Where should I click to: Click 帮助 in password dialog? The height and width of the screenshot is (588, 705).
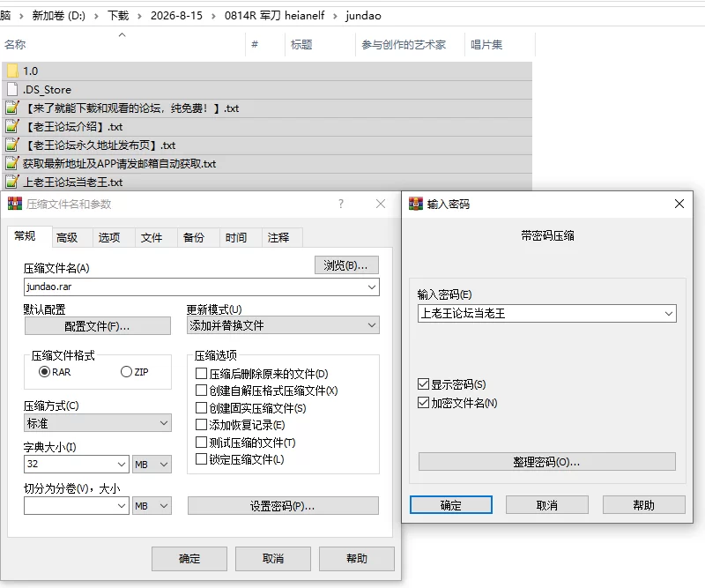644,505
